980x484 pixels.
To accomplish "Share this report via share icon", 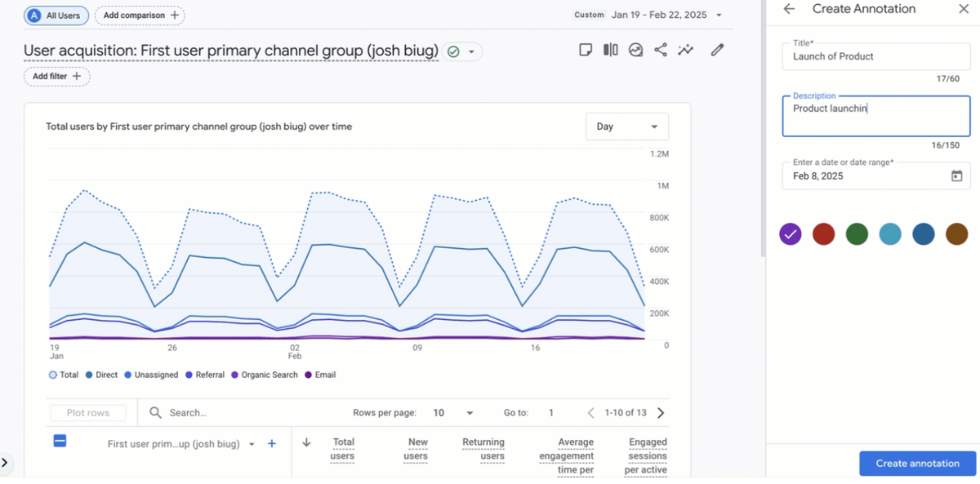I will [x=661, y=50].
